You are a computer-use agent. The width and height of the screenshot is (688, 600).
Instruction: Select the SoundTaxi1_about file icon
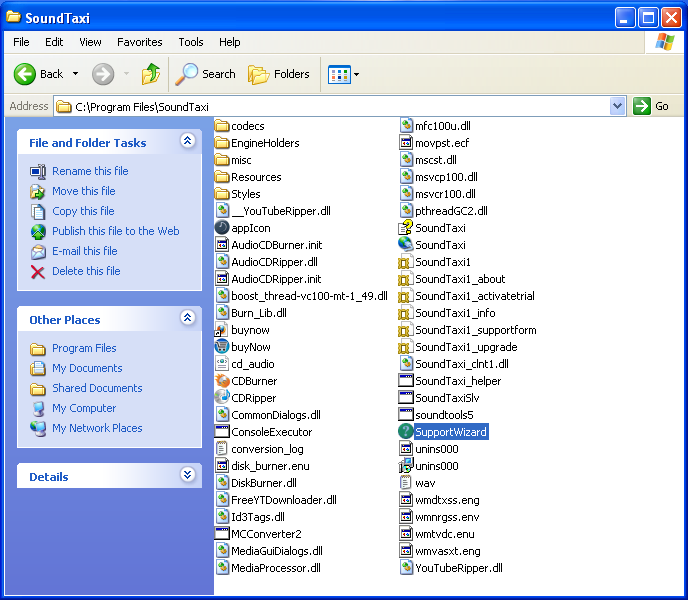(x=405, y=279)
